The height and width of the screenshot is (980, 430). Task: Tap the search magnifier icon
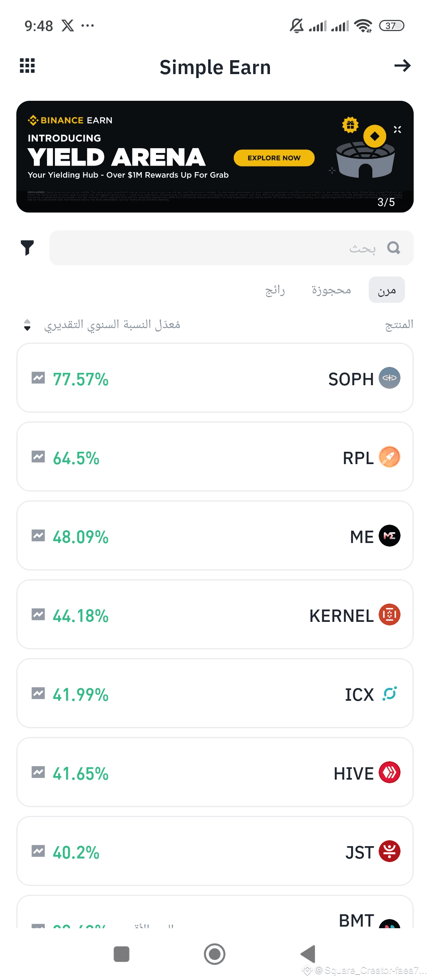(x=393, y=248)
